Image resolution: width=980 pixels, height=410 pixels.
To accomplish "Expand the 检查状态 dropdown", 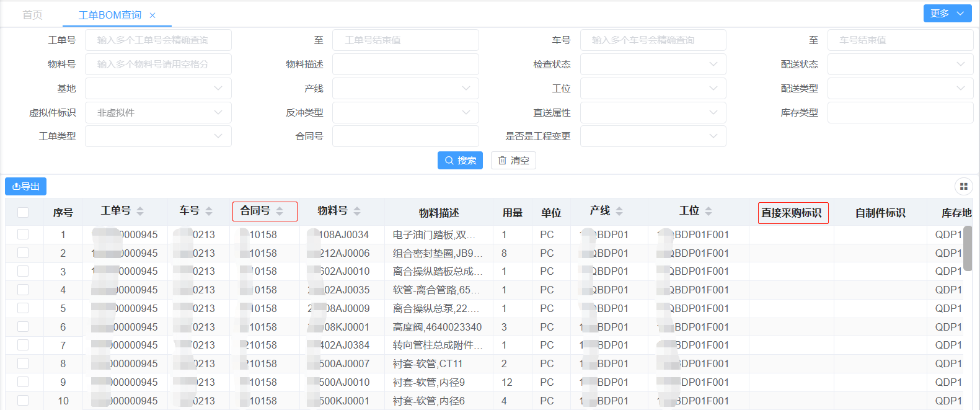I will 653,64.
